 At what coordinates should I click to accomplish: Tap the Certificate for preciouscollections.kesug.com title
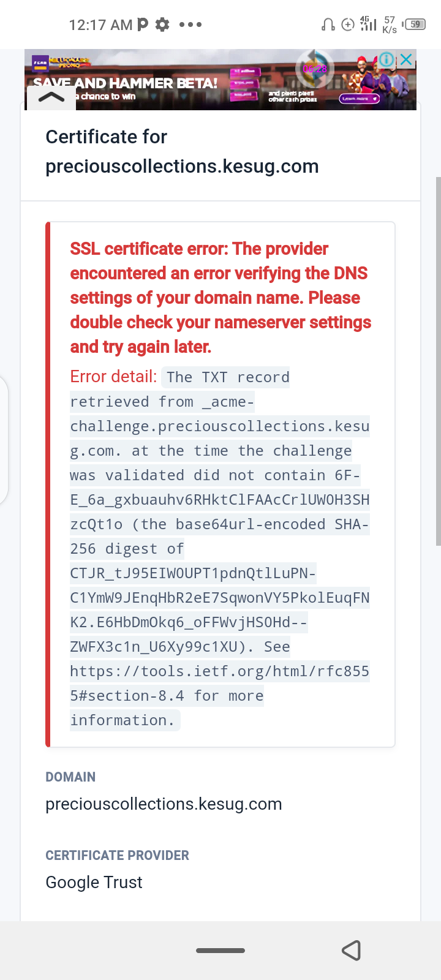(x=182, y=151)
